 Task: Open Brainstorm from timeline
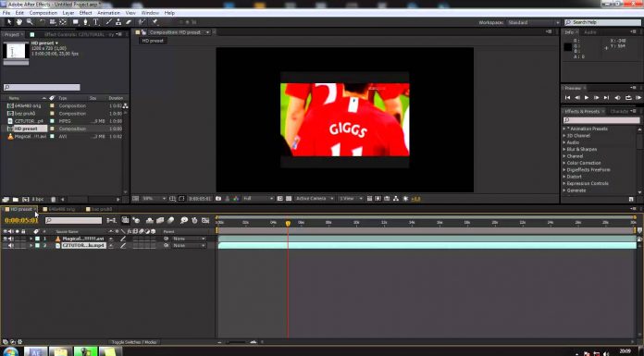point(184,220)
